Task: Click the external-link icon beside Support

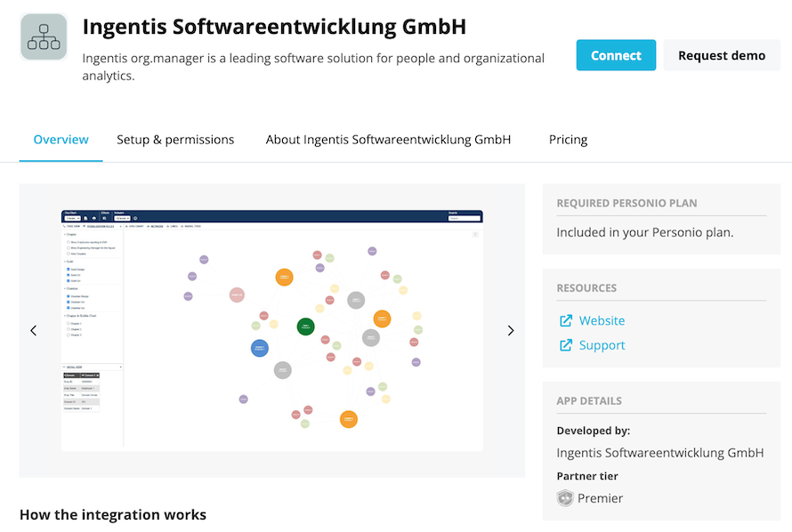Action: pos(566,345)
